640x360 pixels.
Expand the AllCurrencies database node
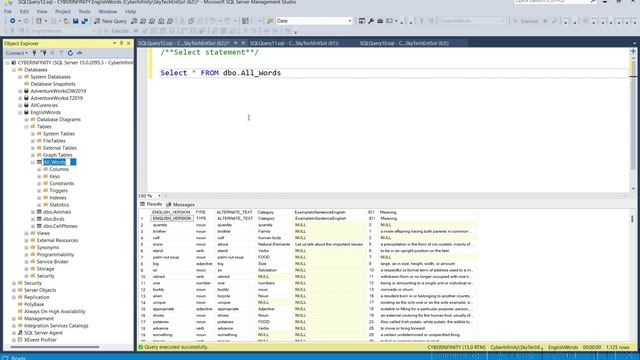pos(20,105)
